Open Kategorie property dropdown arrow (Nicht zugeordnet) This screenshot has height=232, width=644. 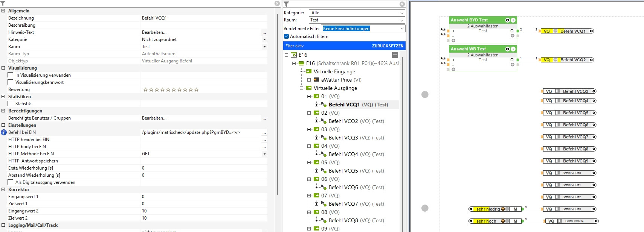264,39
